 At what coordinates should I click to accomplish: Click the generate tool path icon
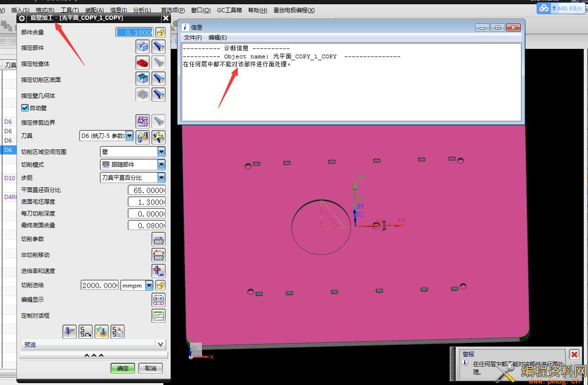coord(70,332)
